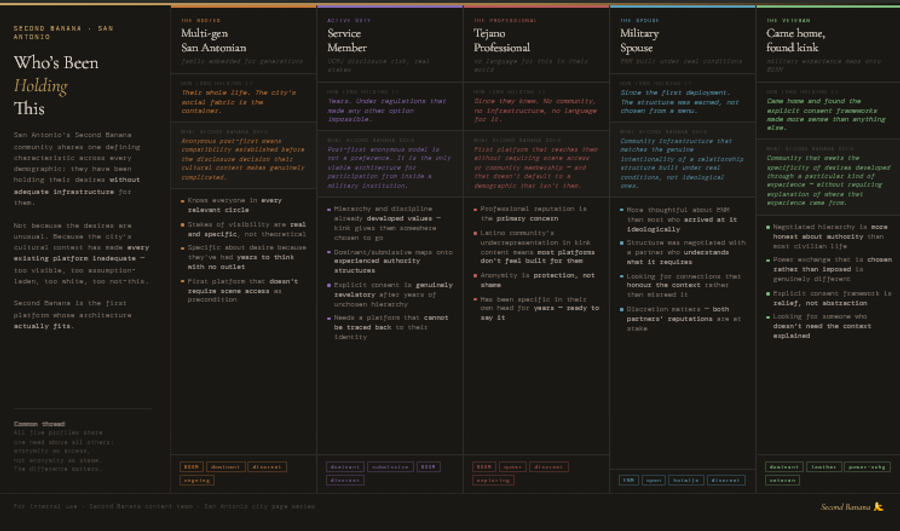The image size is (900, 531).
Task: Click 'First platform that doesn't require scene access' bullet
Action: (239, 290)
